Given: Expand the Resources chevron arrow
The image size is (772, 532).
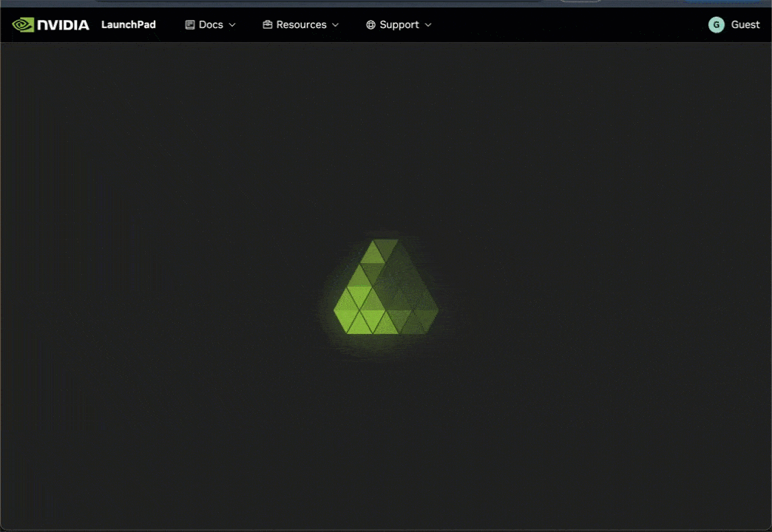Looking at the screenshot, I should pos(336,25).
